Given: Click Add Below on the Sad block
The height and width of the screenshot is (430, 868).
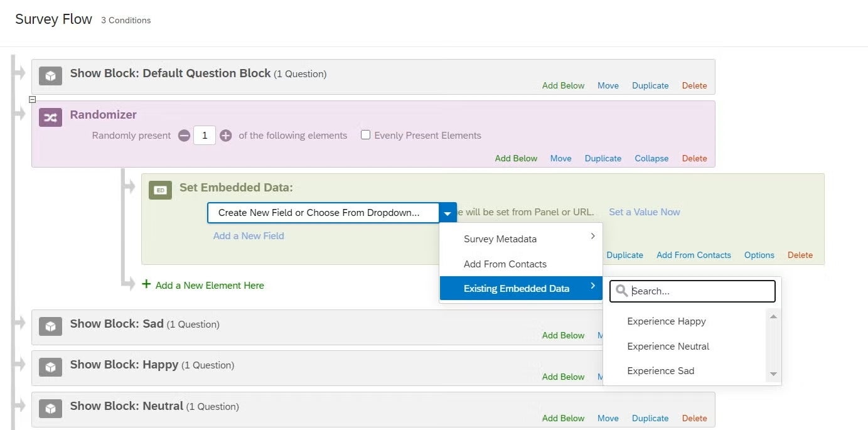Looking at the screenshot, I should [x=563, y=335].
